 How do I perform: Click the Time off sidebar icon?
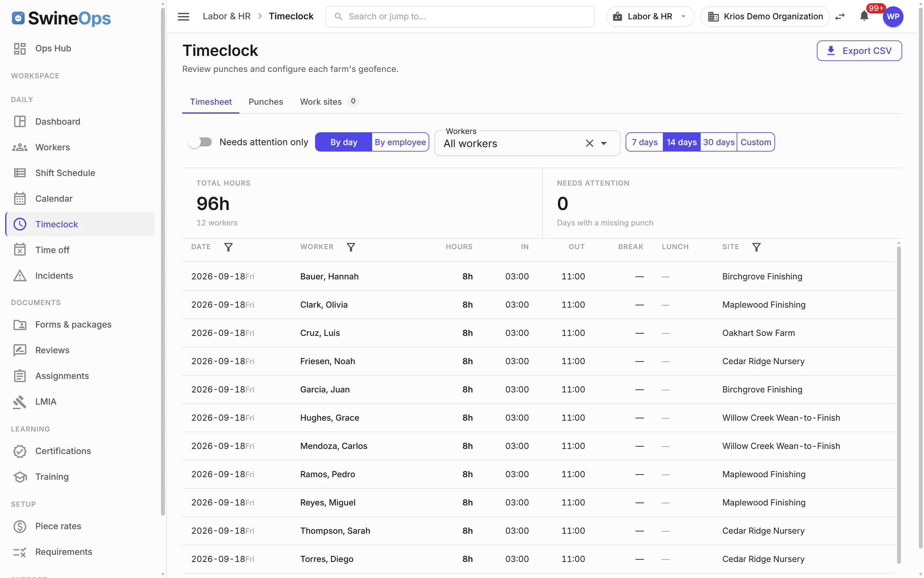click(x=20, y=250)
